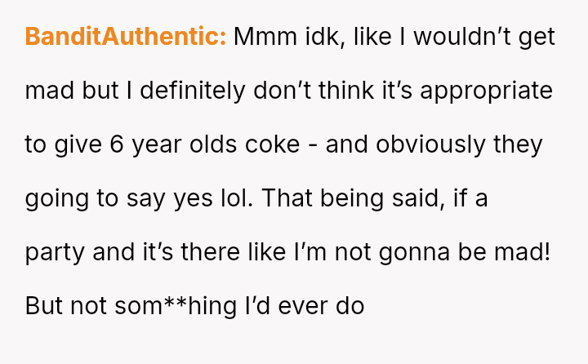Click the word "olds" in the comment
Screen dimensions: 588x364
[x=213, y=144]
